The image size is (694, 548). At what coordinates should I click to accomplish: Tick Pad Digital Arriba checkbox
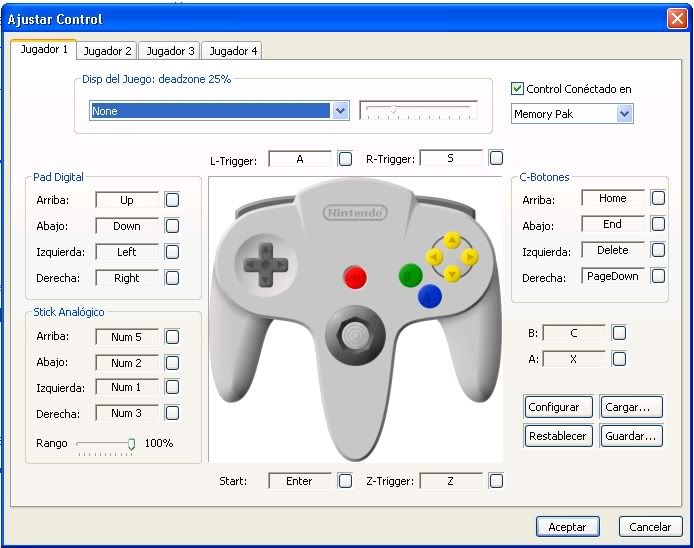[x=172, y=200]
